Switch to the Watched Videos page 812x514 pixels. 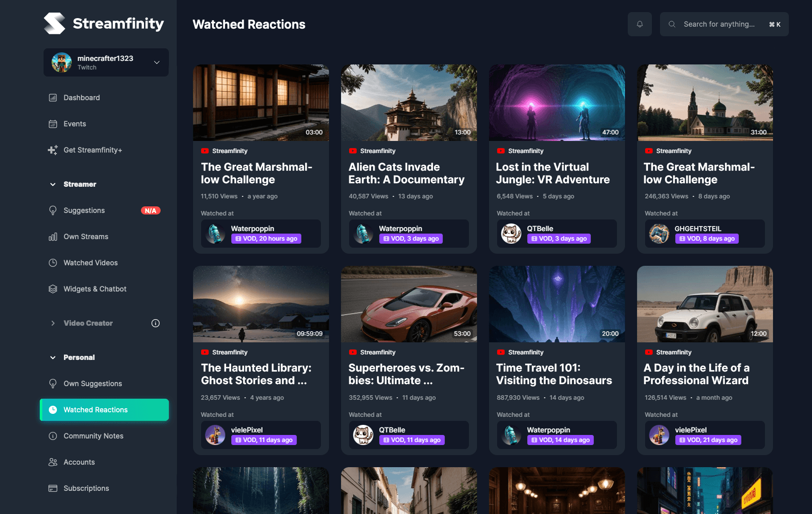(x=90, y=262)
